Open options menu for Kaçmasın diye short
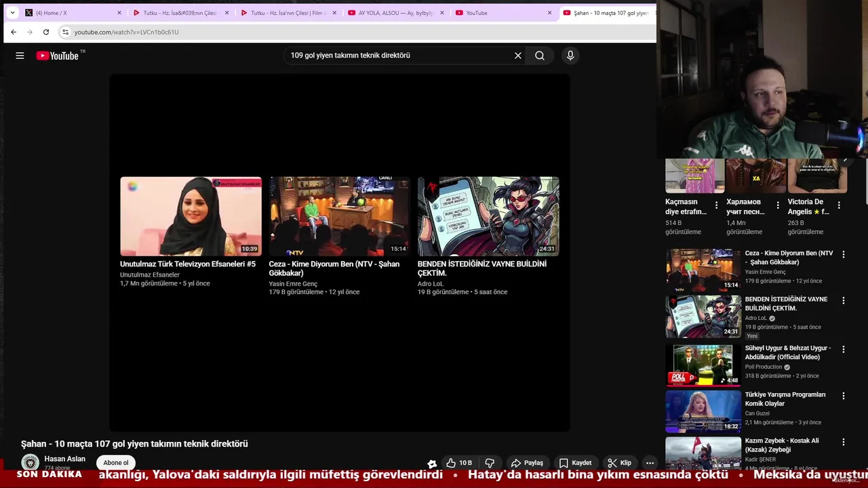Screen dimensions: 868x488 coord(716,205)
